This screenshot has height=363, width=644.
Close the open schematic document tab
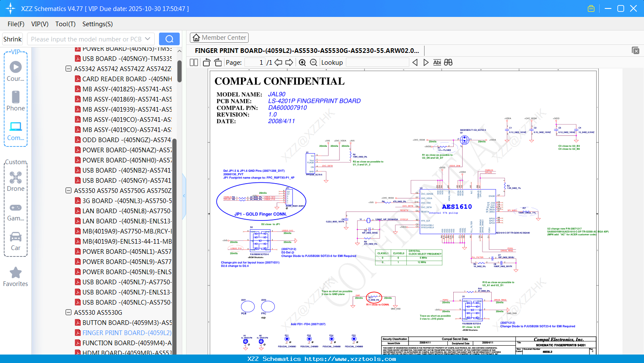click(636, 50)
